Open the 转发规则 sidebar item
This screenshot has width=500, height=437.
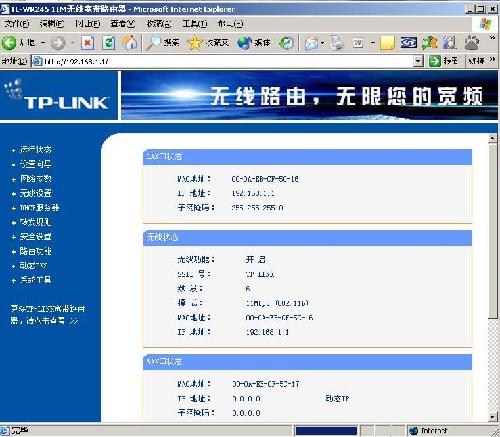click(35, 222)
